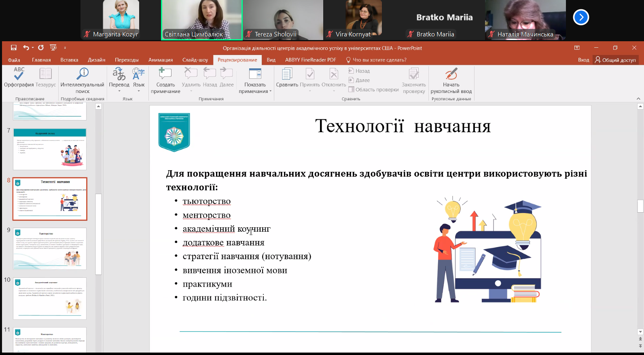
Task: Select slide 9 thumbnail Тьюторство
Action: [50, 248]
